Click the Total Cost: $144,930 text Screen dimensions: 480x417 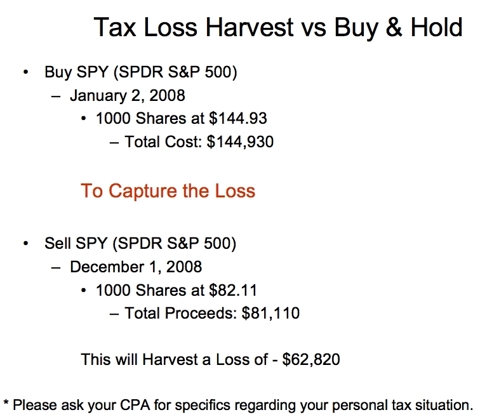(x=199, y=142)
